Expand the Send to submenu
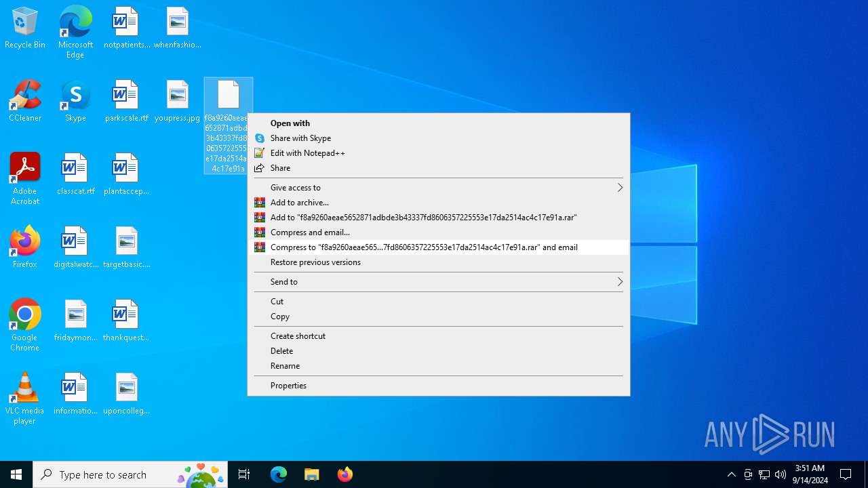The image size is (868, 488). [x=438, y=282]
